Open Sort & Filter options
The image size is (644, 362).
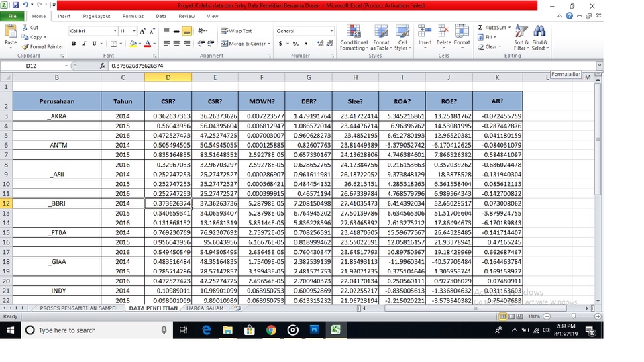pyautogui.click(x=520, y=38)
